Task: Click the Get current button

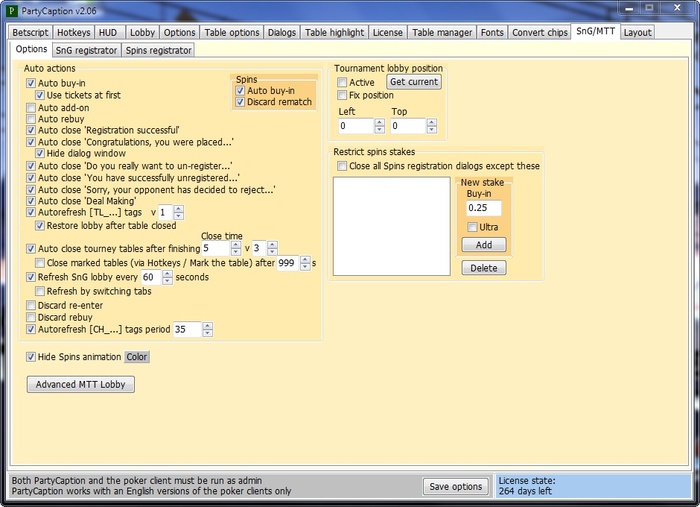Action: (414, 82)
